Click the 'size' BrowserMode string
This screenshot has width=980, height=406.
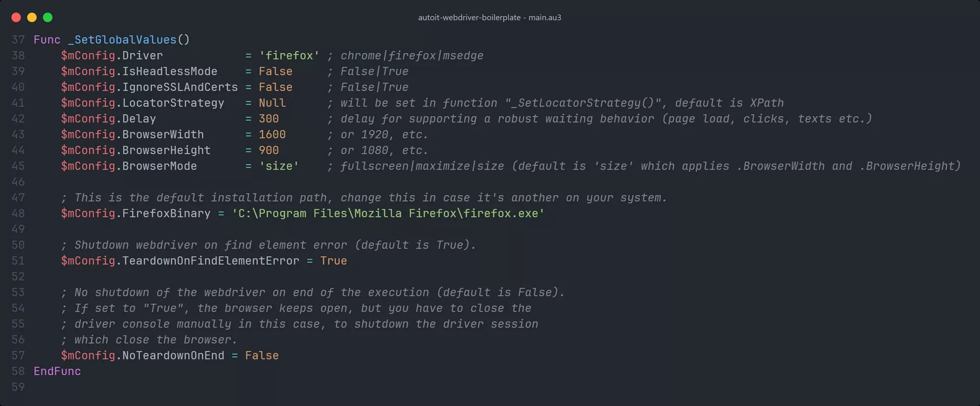coord(279,166)
